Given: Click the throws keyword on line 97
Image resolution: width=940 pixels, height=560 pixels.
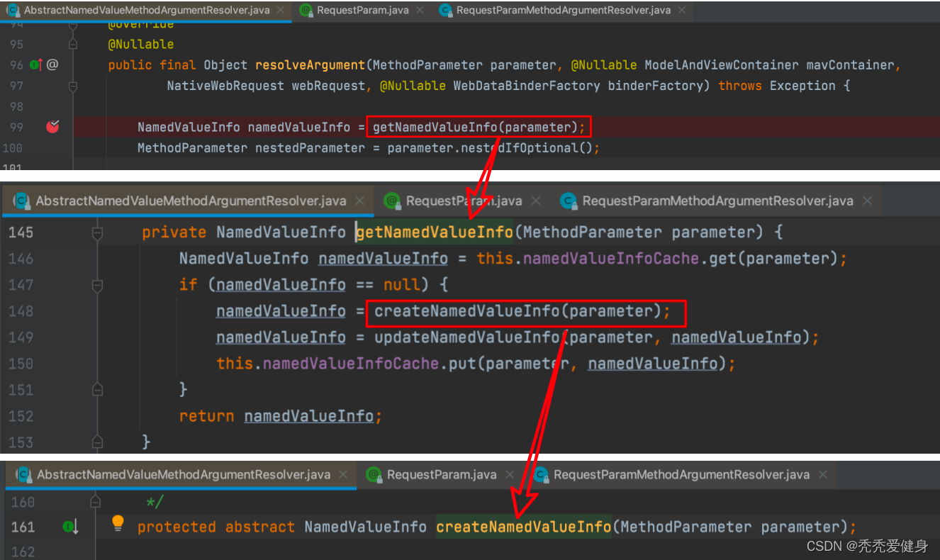Looking at the screenshot, I should pyautogui.click(x=740, y=86).
